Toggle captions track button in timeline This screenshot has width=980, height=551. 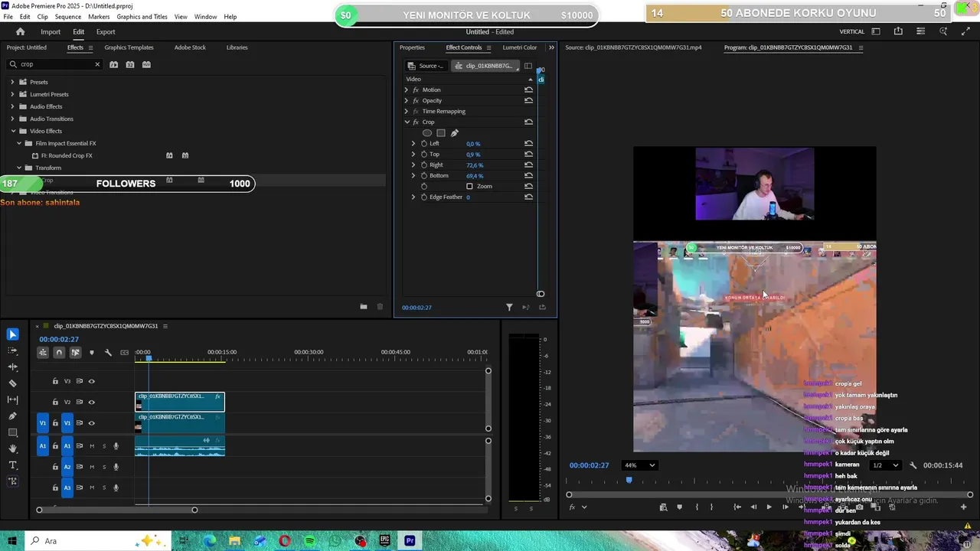click(125, 353)
